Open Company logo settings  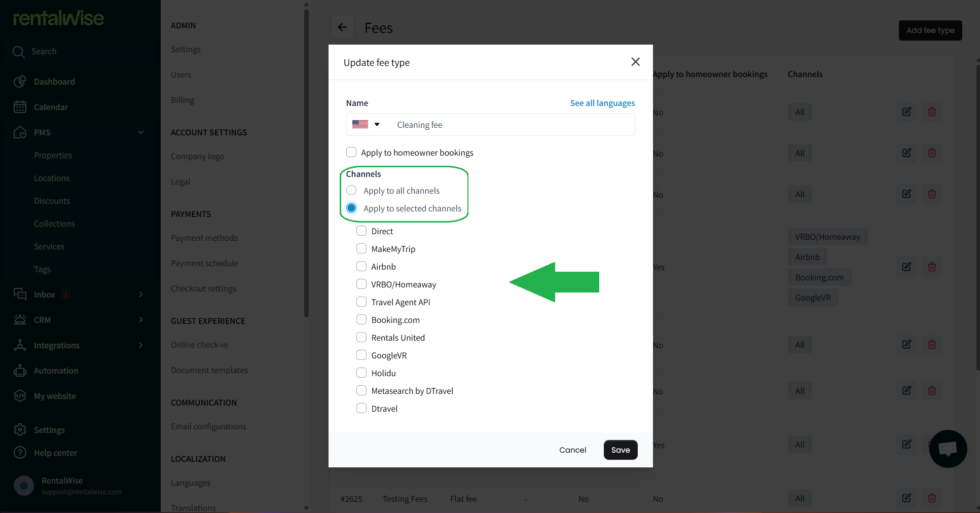[x=198, y=156]
